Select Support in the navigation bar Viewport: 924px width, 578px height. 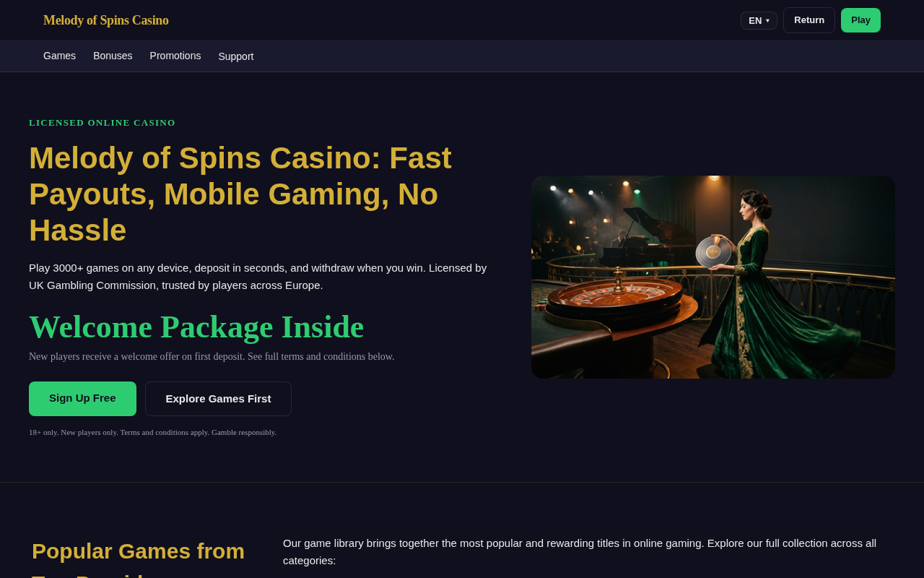point(236,56)
